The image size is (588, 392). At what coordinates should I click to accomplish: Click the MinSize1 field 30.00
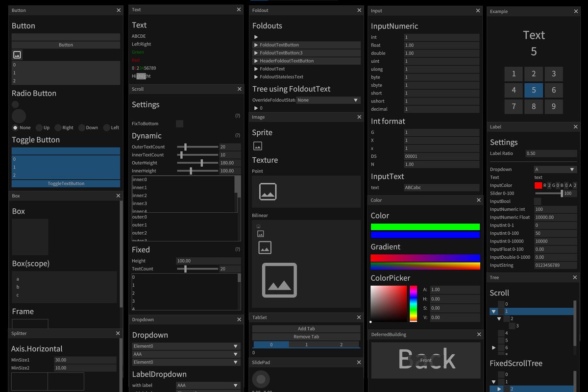coord(85,360)
